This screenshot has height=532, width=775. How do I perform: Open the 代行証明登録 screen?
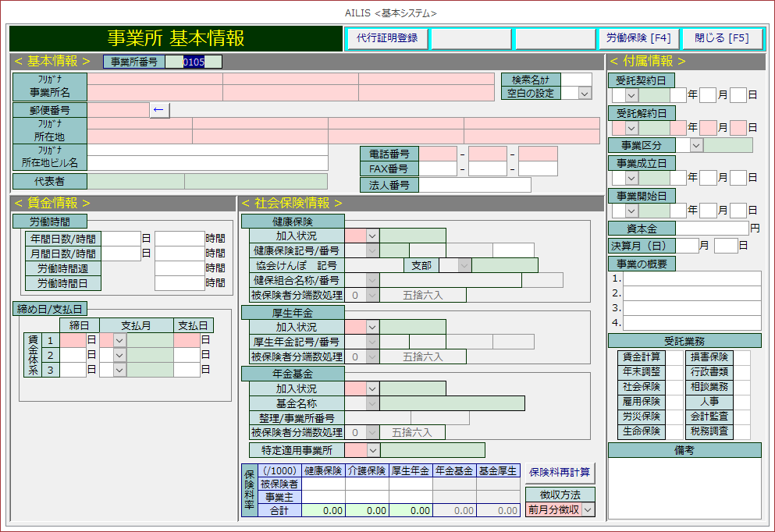386,38
